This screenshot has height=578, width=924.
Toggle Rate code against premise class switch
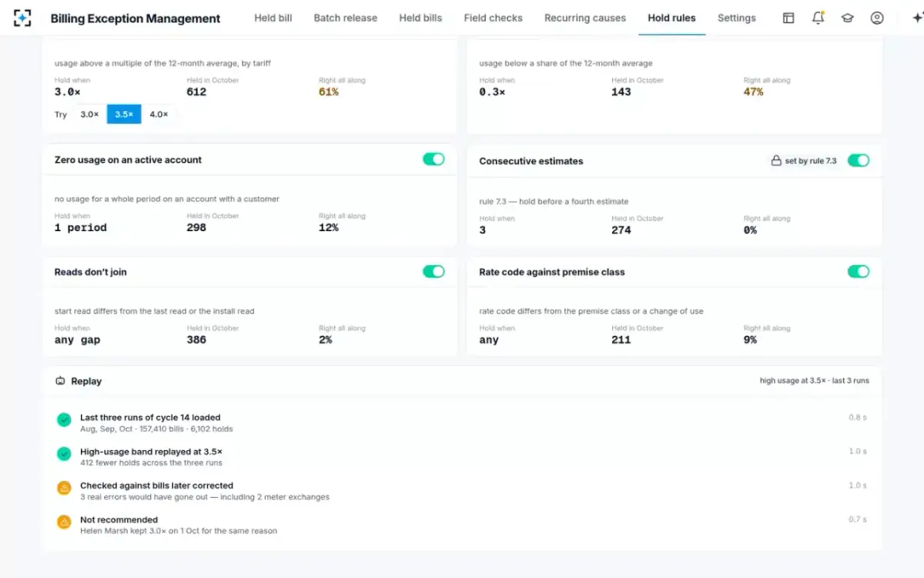859,271
